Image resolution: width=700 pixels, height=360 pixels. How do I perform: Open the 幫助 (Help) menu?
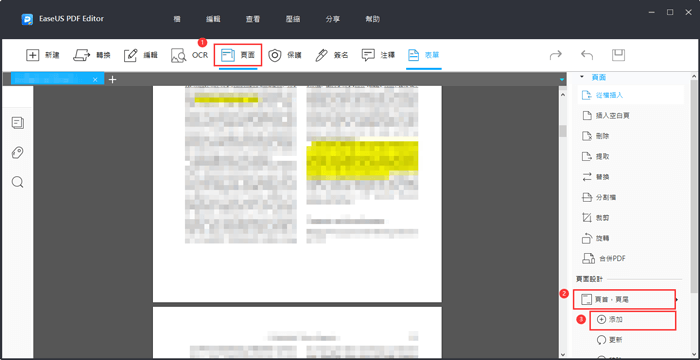(372, 19)
